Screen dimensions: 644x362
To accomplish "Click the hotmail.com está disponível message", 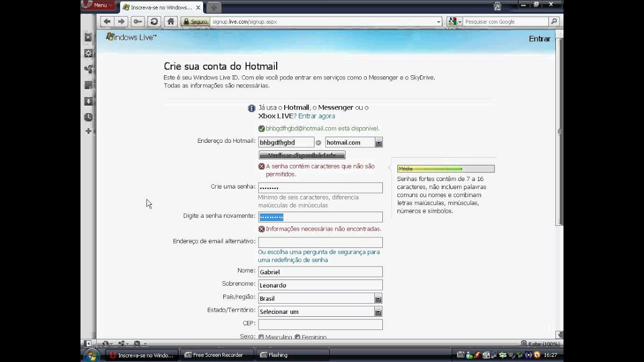I will 323,129.
